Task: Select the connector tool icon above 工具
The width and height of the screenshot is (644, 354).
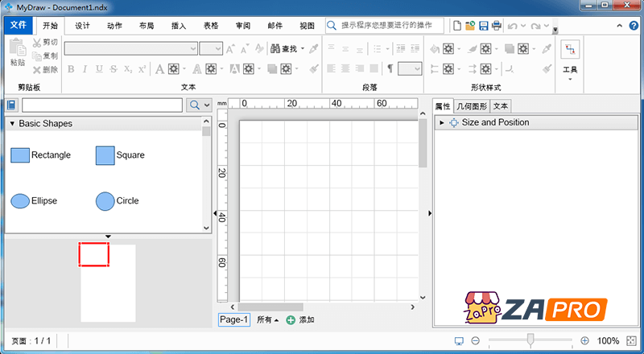Action: (570, 50)
